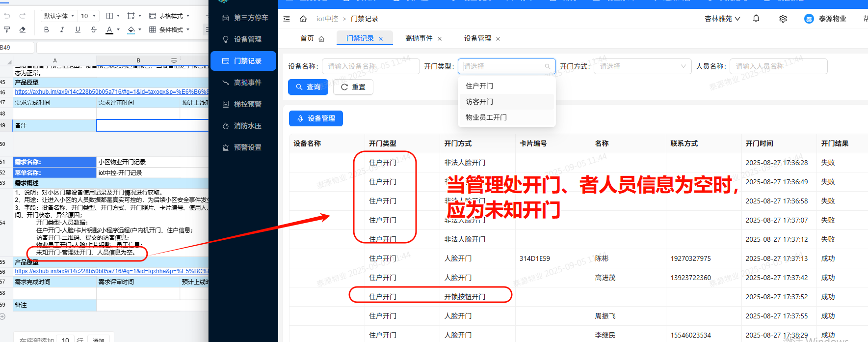Expand the font color arrow
Viewport: 868px width, 342px height.
coord(118,29)
